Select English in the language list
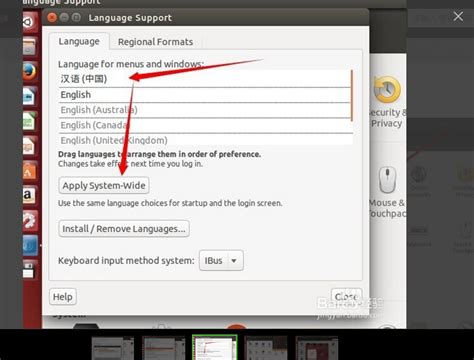 204,95
